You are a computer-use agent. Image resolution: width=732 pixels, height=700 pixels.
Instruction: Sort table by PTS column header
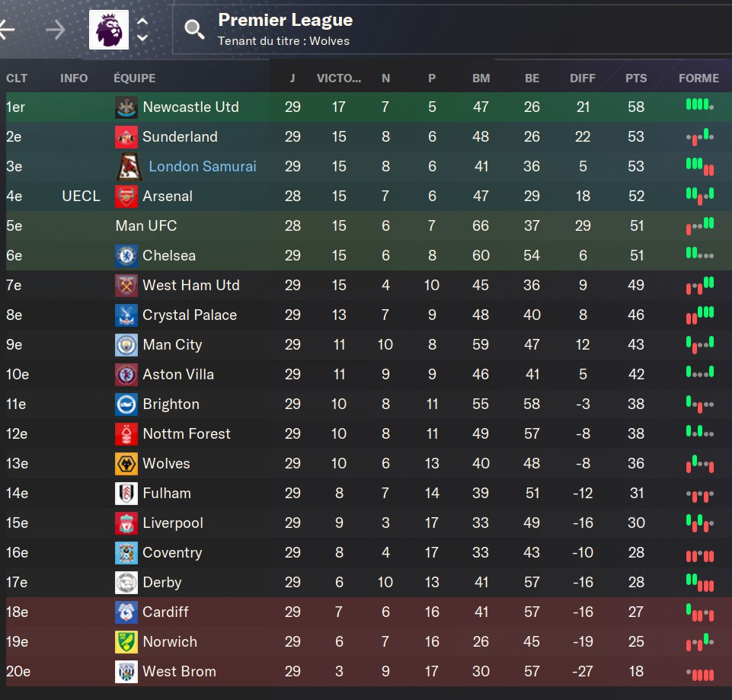point(636,78)
